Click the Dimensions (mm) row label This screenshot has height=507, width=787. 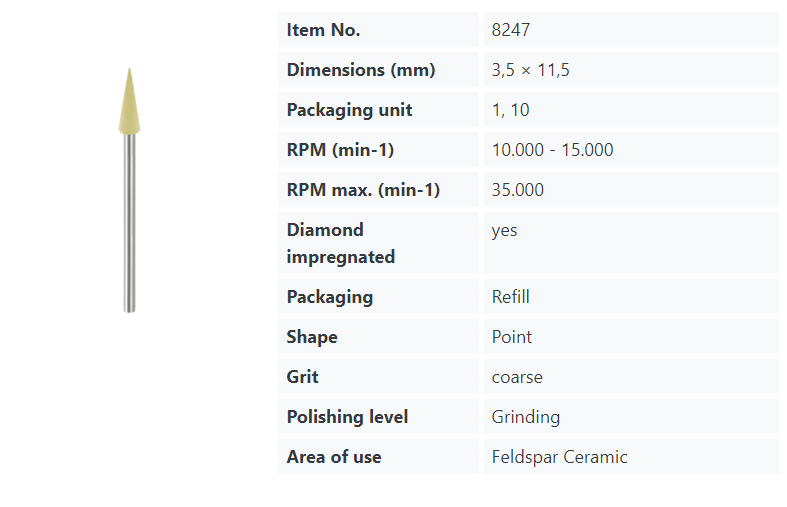click(x=361, y=70)
